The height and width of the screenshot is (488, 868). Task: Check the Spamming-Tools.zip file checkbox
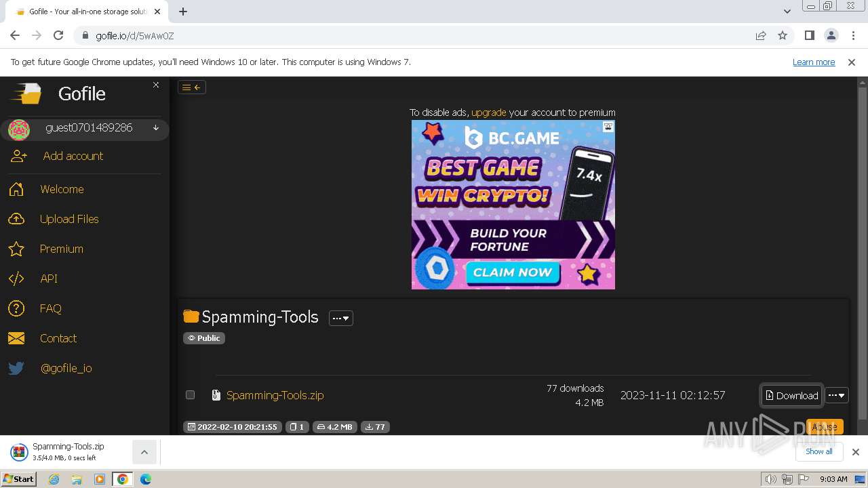[x=190, y=395]
